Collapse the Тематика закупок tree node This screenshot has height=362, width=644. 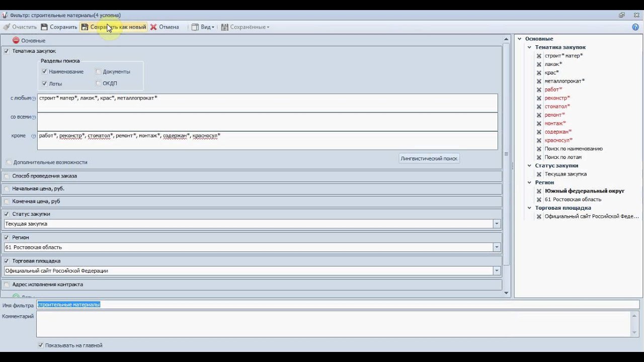point(529,47)
